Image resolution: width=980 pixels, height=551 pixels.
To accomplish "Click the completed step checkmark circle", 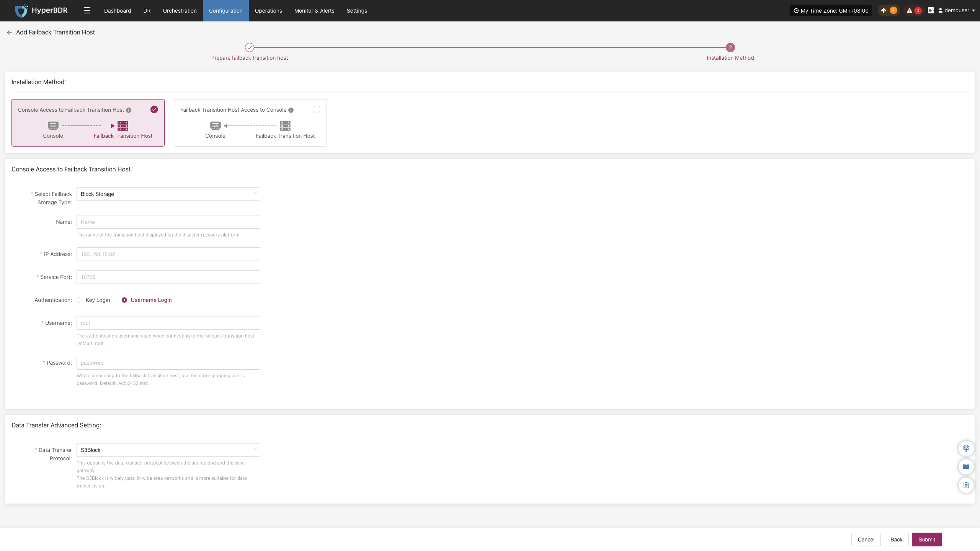I will 250,47.
